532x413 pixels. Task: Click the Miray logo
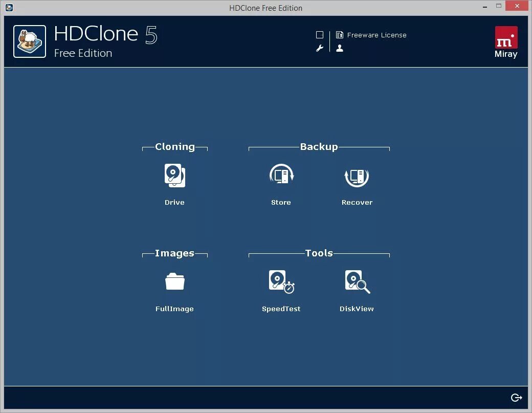pos(506,42)
